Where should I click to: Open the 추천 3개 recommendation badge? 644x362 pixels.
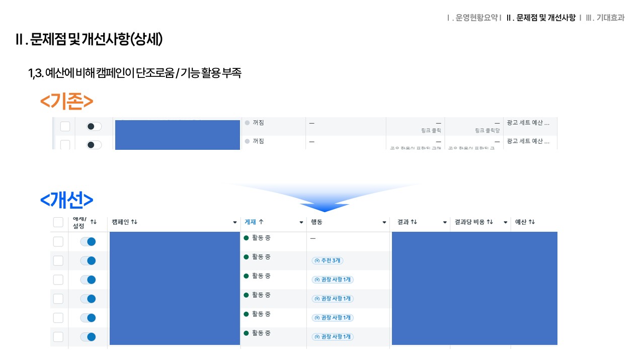(x=328, y=260)
